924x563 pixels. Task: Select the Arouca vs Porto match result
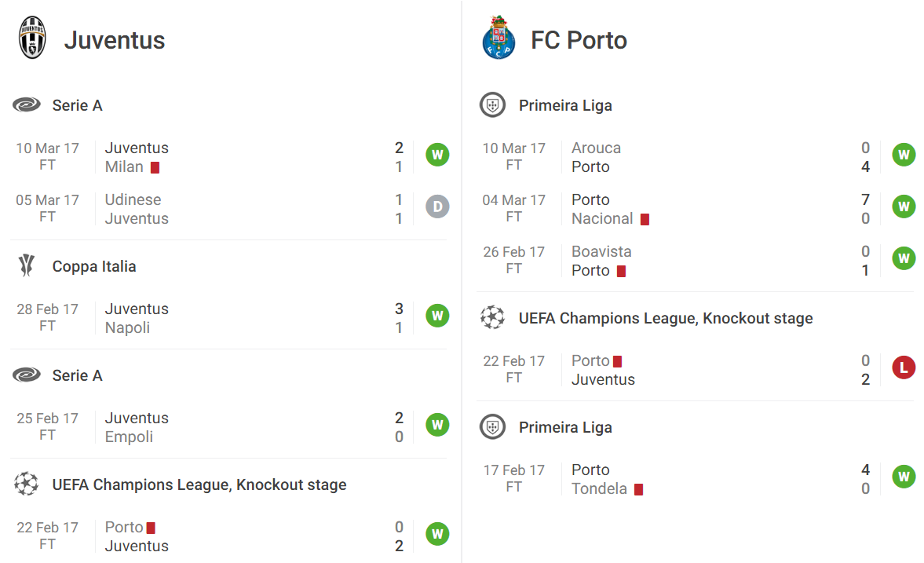tap(696, 157)
